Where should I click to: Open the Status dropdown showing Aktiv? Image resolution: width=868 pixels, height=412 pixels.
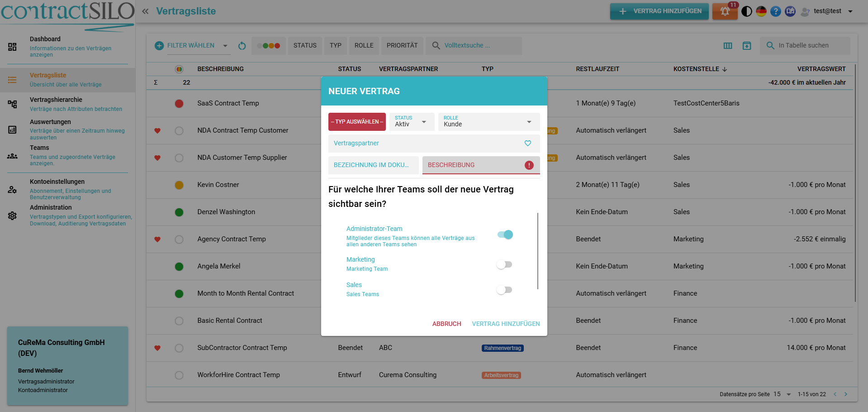(411, 122)
